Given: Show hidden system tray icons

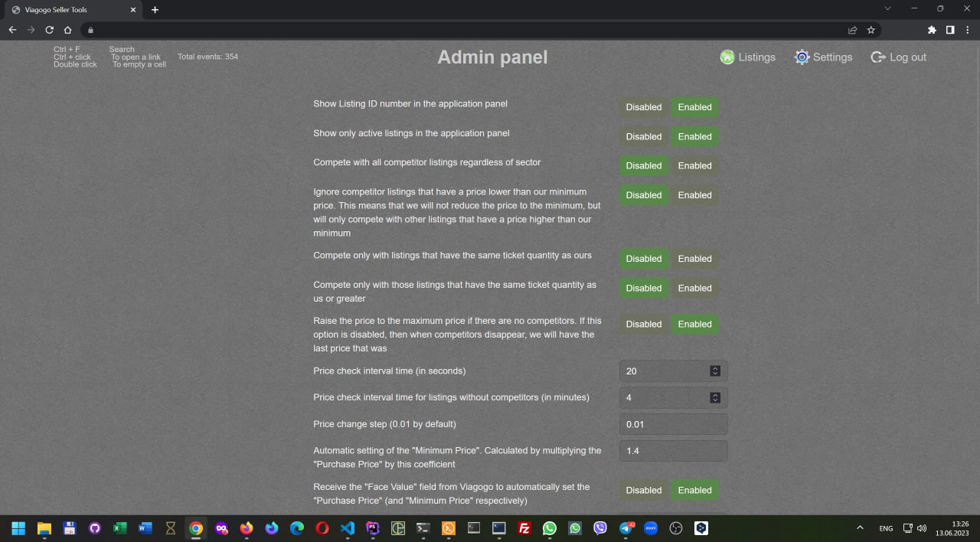Looking at the screenshot, I should point(860,528).
